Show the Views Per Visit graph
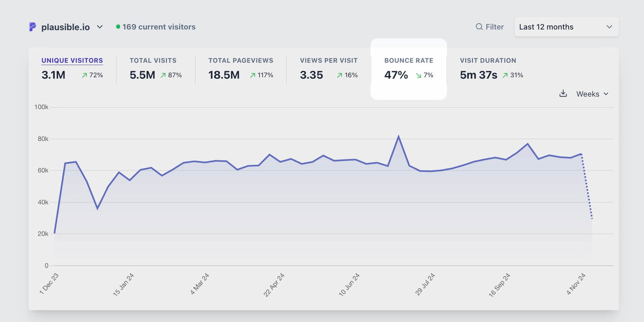Screen dimensions: 644x322 tap(328, 60)
